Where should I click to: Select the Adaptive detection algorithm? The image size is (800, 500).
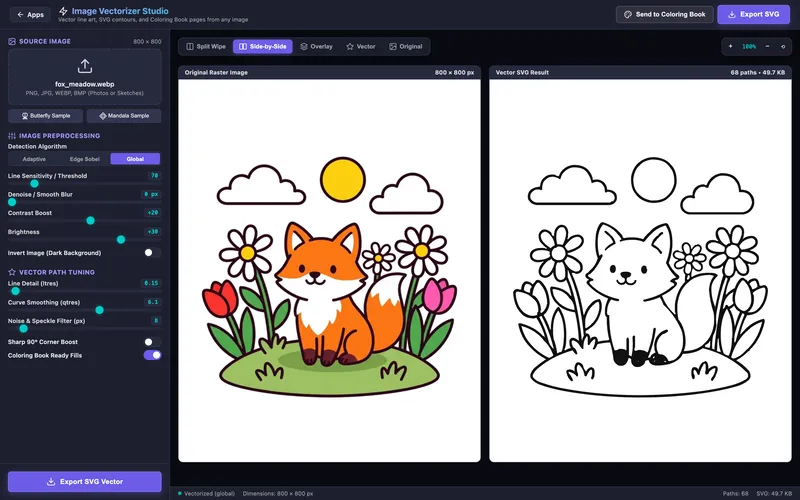pyautogui.click(x=34, y=159)
